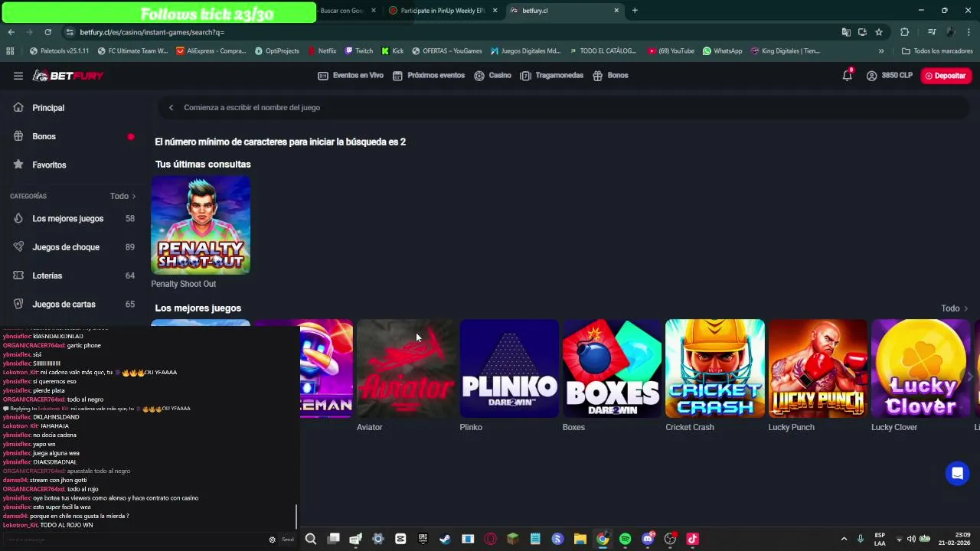980x551 pixels.
Task: Open Eventos en Vivo section
Action: click(x=351, y=76)
